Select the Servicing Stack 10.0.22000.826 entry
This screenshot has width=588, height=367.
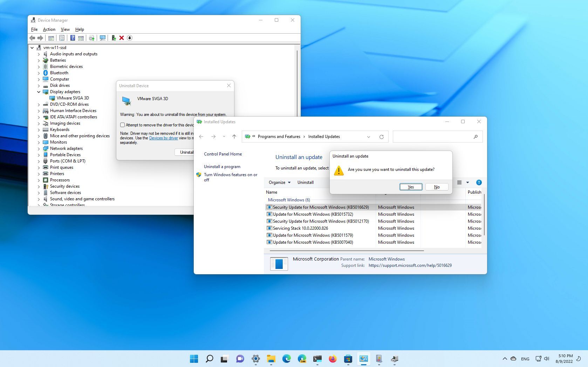[x=300, y=228]
